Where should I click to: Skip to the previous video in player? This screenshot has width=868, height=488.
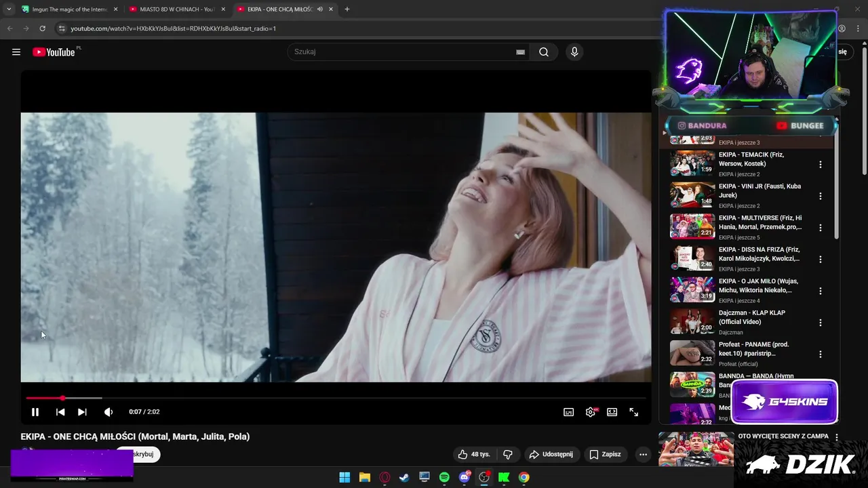coord(60,412)
